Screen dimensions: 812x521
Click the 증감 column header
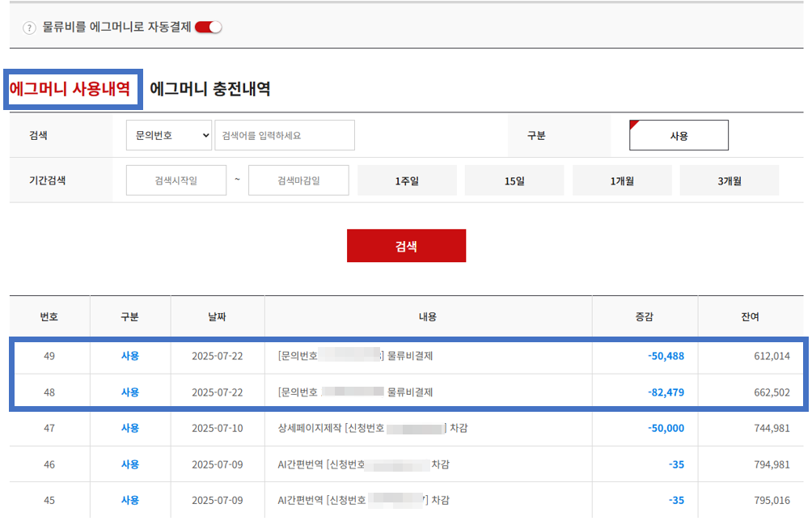pyautogui.click(x=645, y=316)
